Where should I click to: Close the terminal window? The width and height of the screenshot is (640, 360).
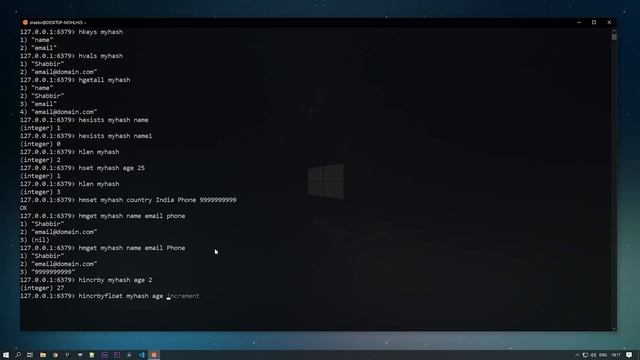click(x=609, y=22)
